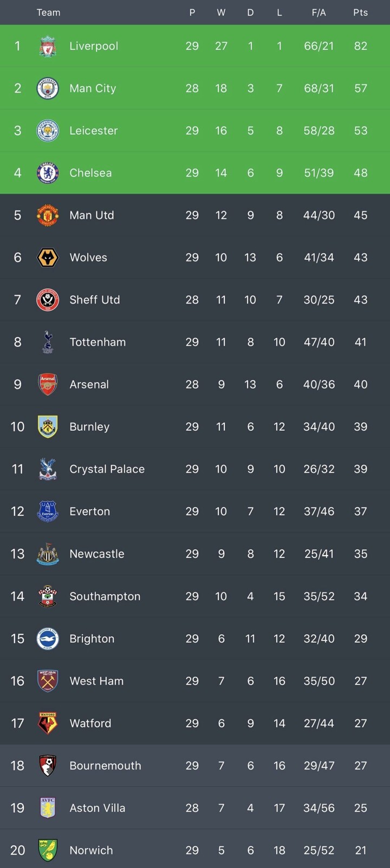Tap the Wolves wolf-head logo

click(48, 258)
